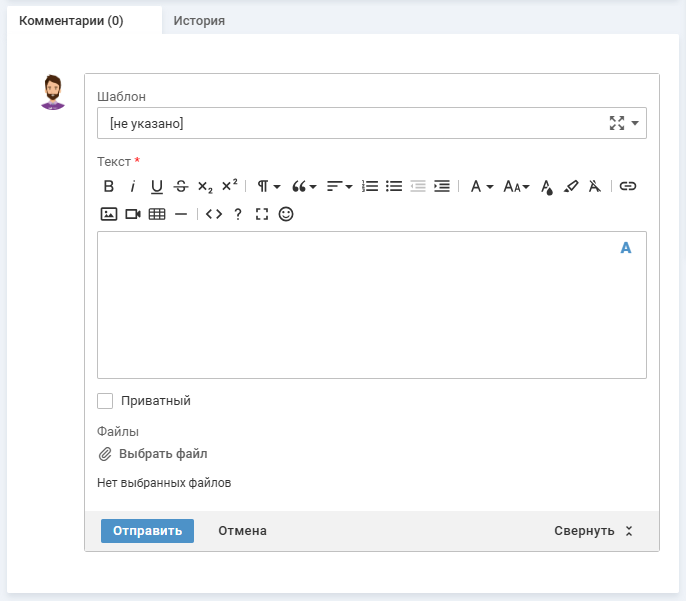Expand paragraph format dropdown

268,186
